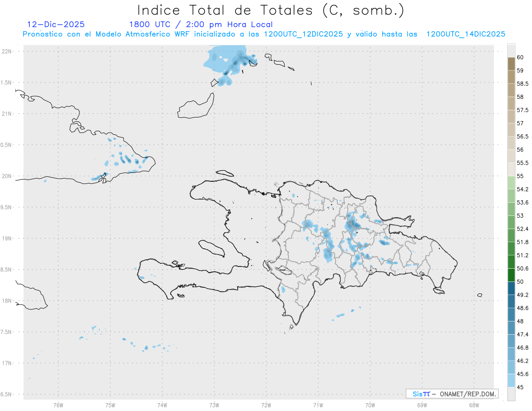This screenshot has height=411, width=532.
Task: Click the colorbar value '59'
Action: pos(520,70)
